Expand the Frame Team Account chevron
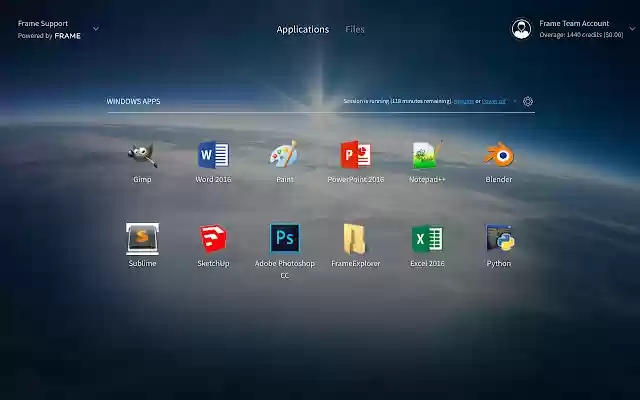 click(x=632, y=29)
